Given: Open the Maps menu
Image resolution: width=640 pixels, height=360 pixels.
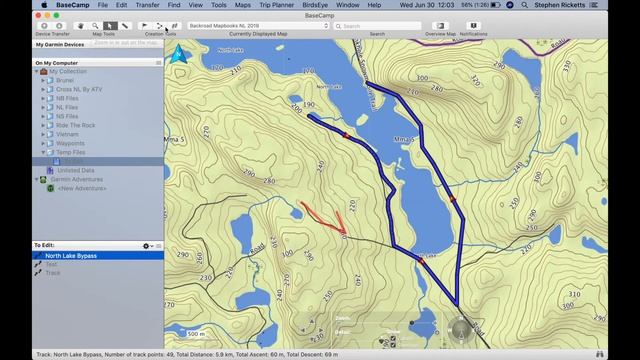Looking at the screenshot, I should click(x=242, y=5).
